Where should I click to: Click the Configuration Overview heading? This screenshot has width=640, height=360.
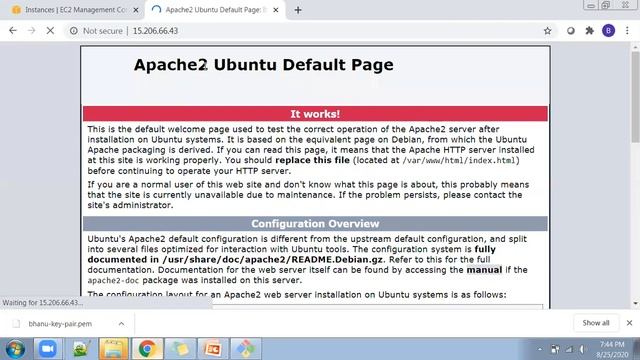[x=315, y=224]
